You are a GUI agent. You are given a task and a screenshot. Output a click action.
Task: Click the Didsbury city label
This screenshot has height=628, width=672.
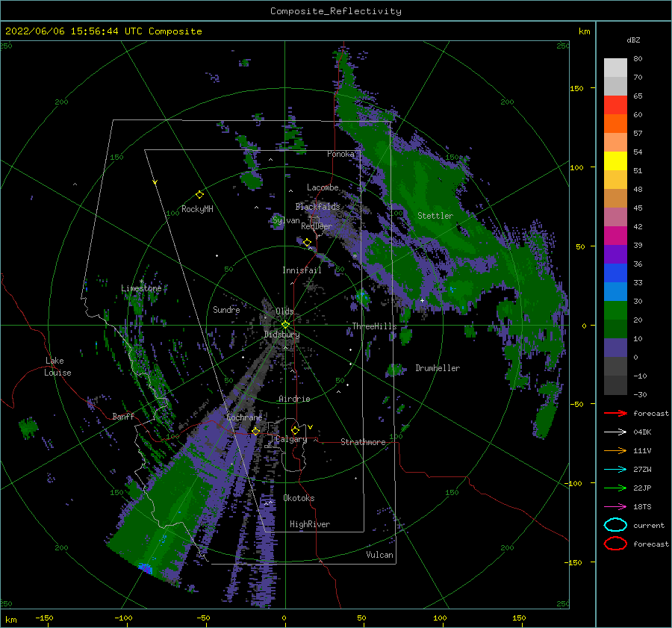(x=282, y=335)
